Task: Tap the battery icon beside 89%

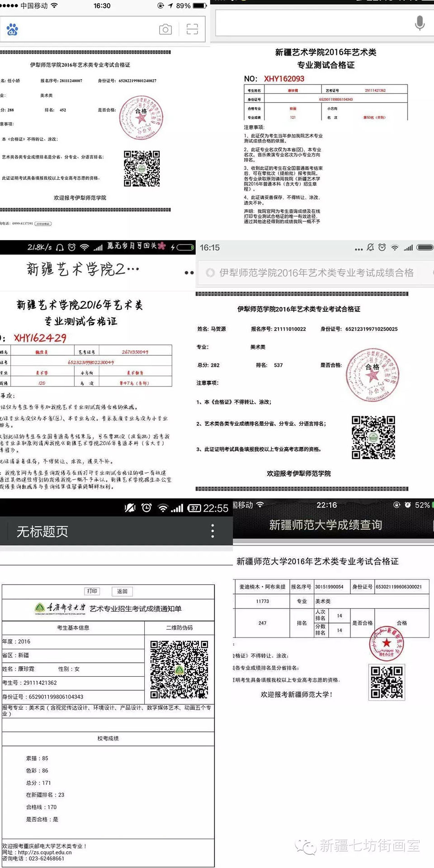Action: [200, 6]
